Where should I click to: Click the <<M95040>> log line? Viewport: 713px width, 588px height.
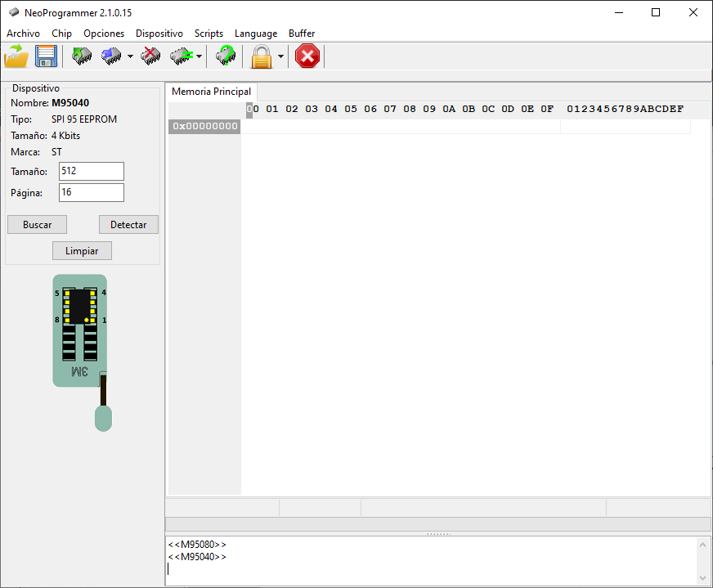coord(197,557)
